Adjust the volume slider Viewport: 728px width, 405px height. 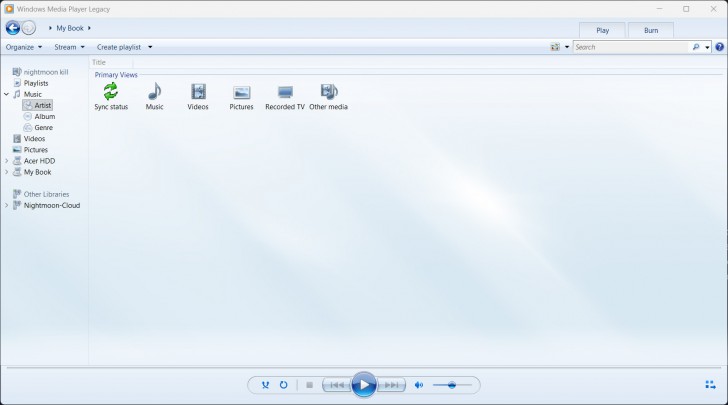pyautogui.click(x=452, y=385)
